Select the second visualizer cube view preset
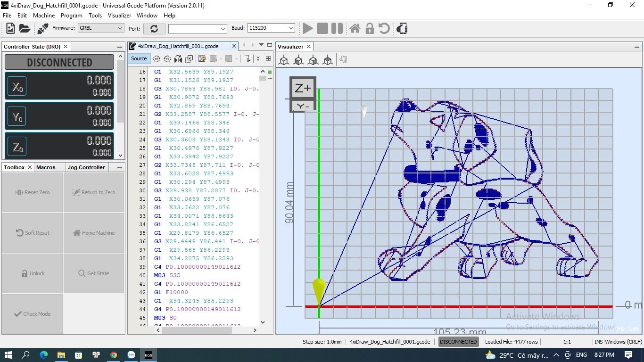Image resolution: width=644 pixels, height=362 pixels. [298, 60]
